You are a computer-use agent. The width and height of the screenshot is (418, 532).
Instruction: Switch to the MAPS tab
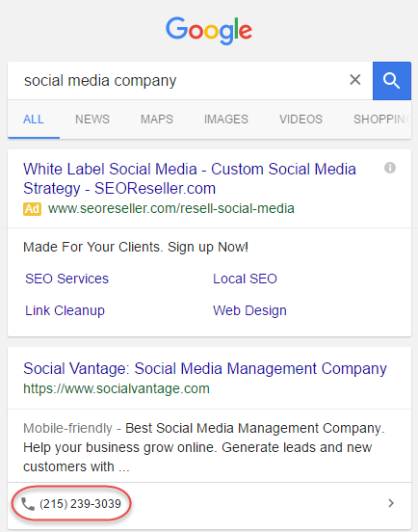pos(157,120)
